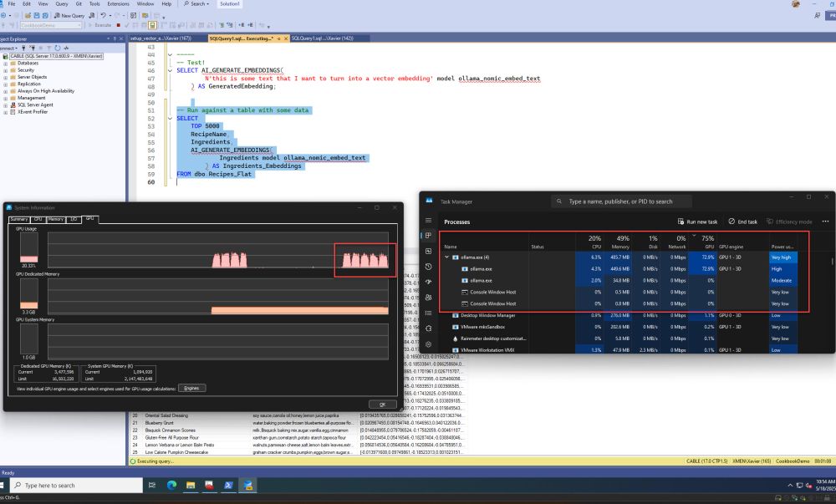Switch to the Memory tab in System Information
This screenshot has height=504, width=836.
(x=55, y=219)
